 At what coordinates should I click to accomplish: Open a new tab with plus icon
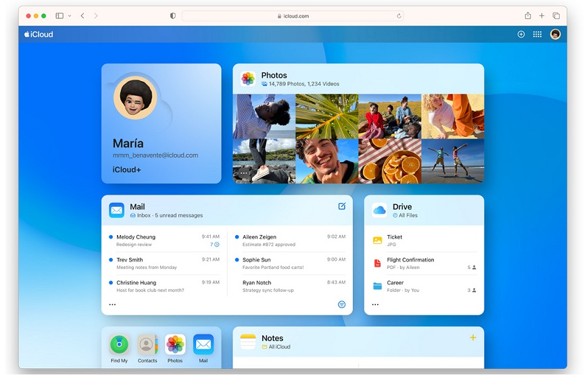pos(541,16)
